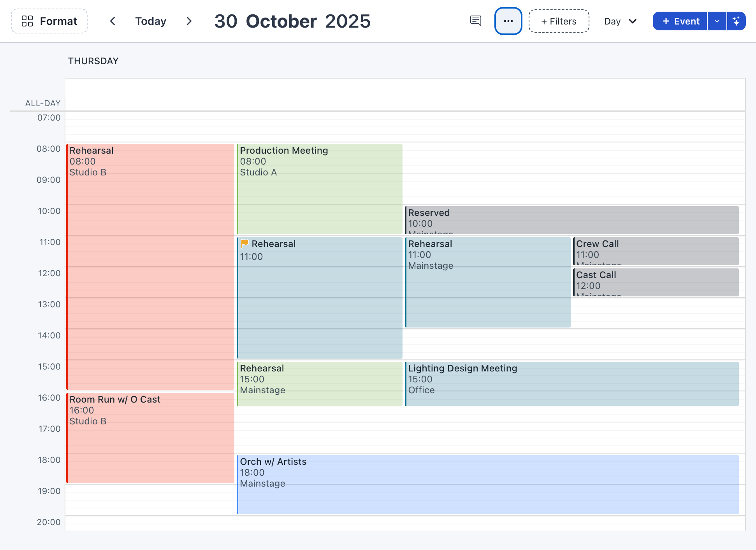
Task: Click the orange flag on 11:00 Rehearsal
Action: pyautogui.click(x=244, y=243)
